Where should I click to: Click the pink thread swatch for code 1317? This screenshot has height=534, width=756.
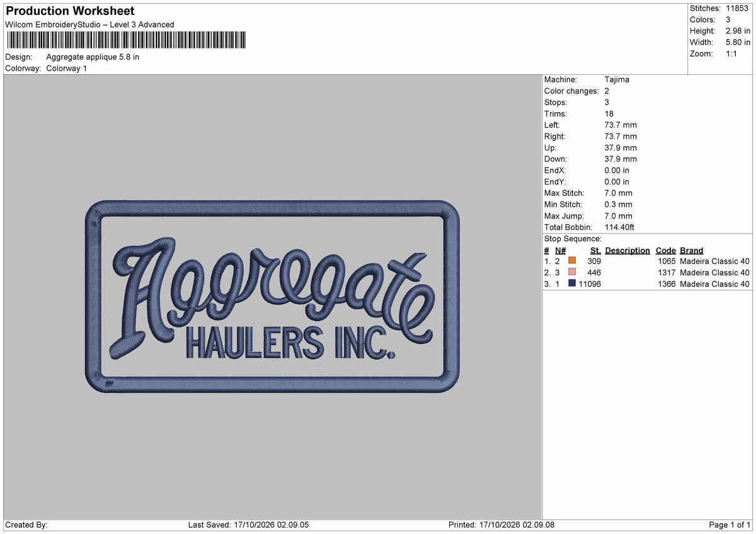click(572, 272)
